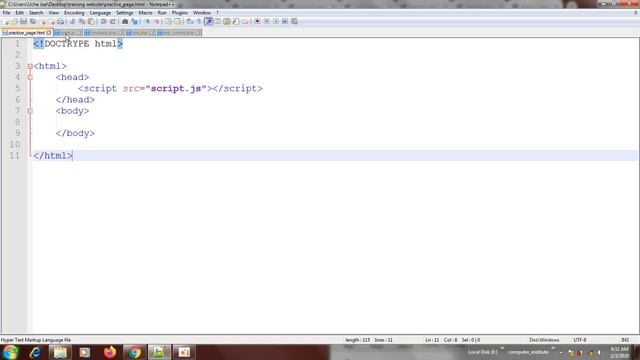Collapse the body fold marker on line 7
Image resolution: width=640 pixels, height=360 pixels.
pyautogui.click(x=30, y=111)
